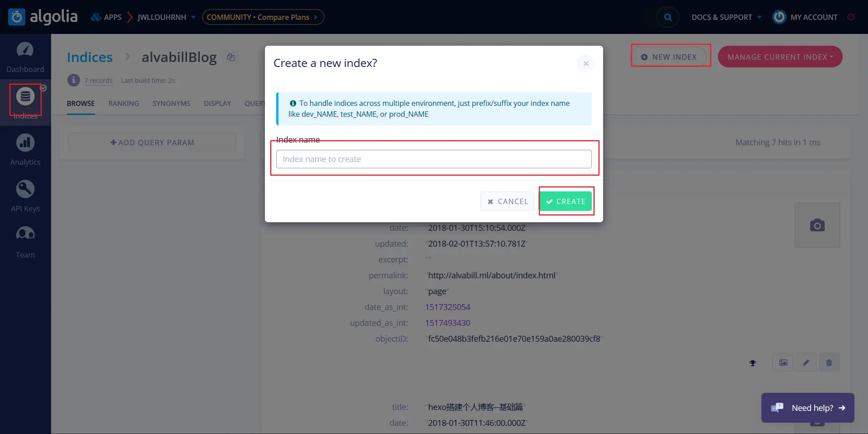Focus the Index name to create field
868x434 pixels.
coord(434,159)
